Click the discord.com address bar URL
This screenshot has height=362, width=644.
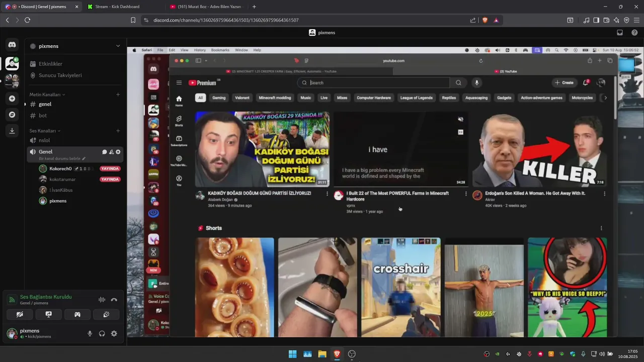click(226, 20)
